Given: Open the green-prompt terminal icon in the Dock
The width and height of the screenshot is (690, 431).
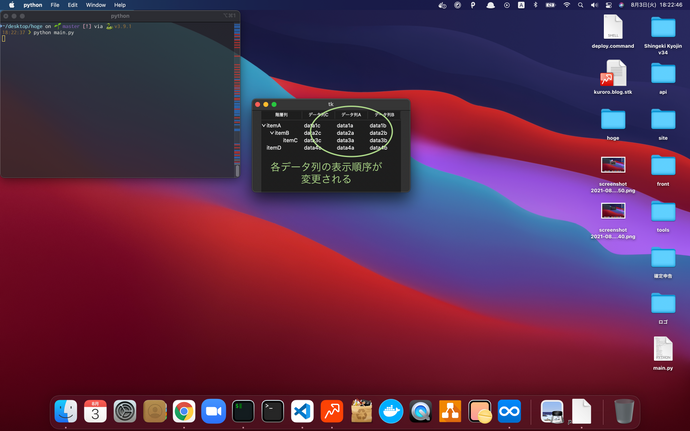Looking at the screenshot, I should point(243,411).
